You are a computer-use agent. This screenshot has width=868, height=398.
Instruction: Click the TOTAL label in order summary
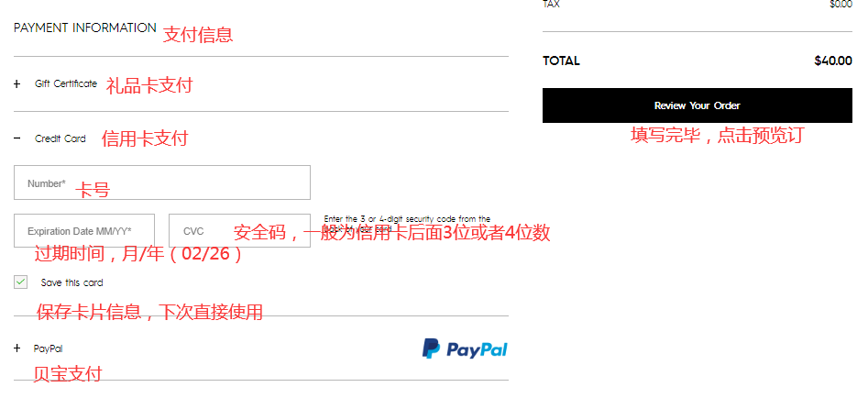click(x=561, y=61)
